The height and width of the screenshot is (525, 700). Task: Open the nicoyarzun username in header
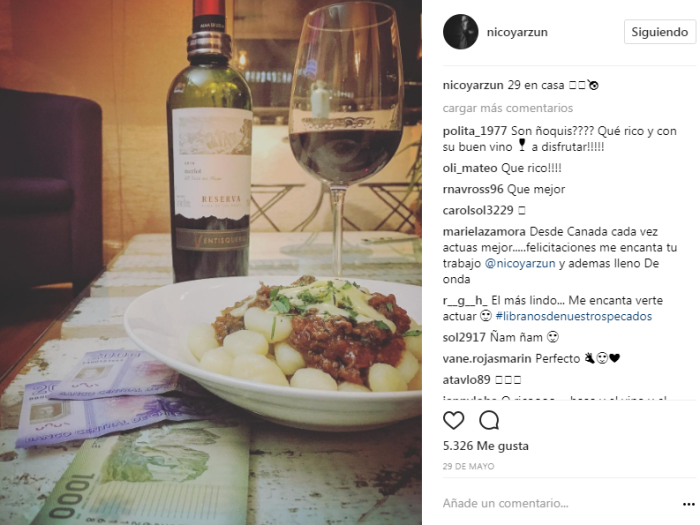coord(517,32)
